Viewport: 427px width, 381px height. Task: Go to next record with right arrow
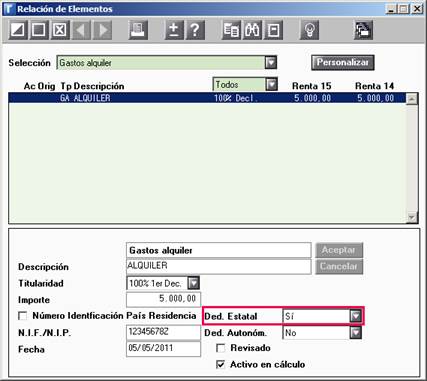point(102,30)
